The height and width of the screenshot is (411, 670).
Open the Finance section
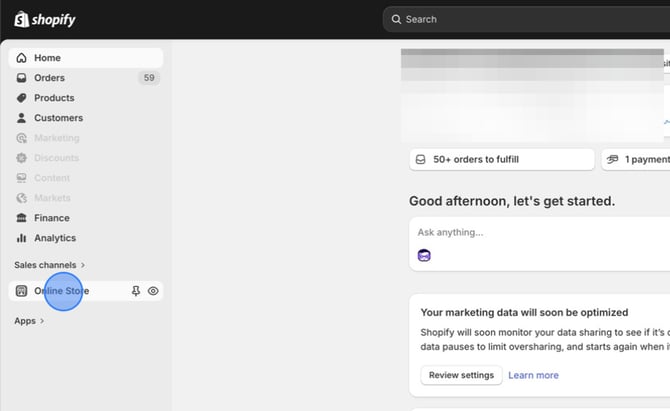click(x=85, y=218)
